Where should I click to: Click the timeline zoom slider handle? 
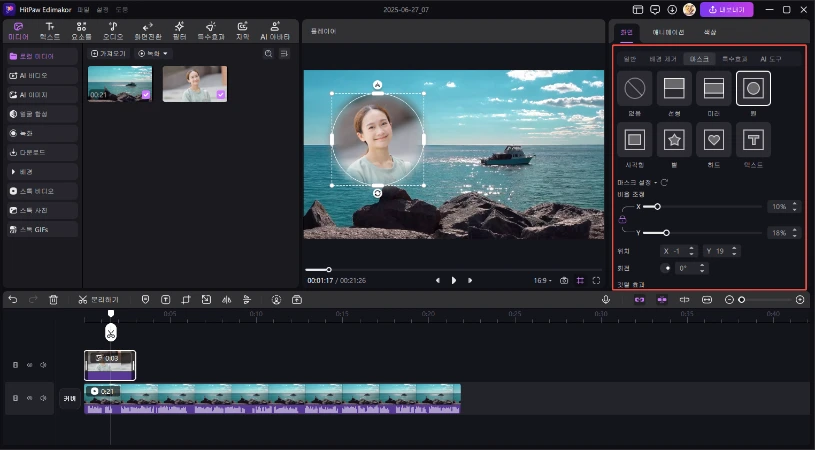point(742,300)
